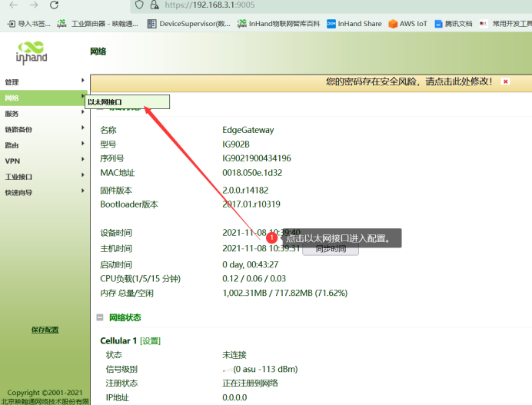This screenshot has width=532, height=405.
Task: Click the Cellular 1 [设置] link
Action: (x=150, y=340)
